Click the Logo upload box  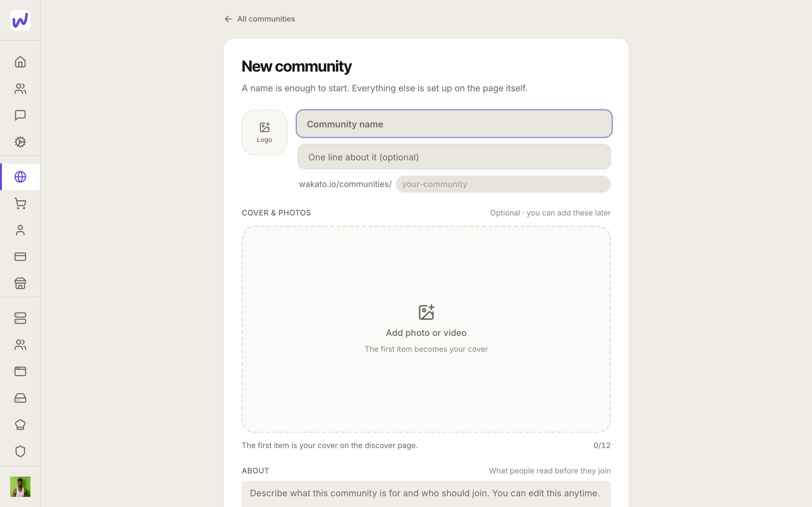click(265, 132)
